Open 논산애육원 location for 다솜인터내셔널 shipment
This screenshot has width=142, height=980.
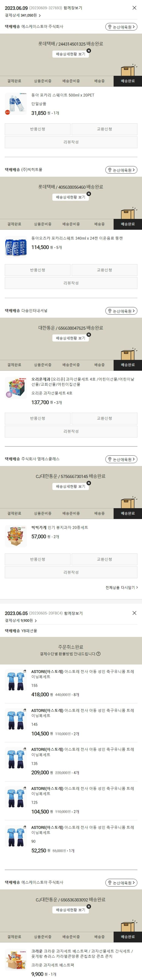coord(121,311)
